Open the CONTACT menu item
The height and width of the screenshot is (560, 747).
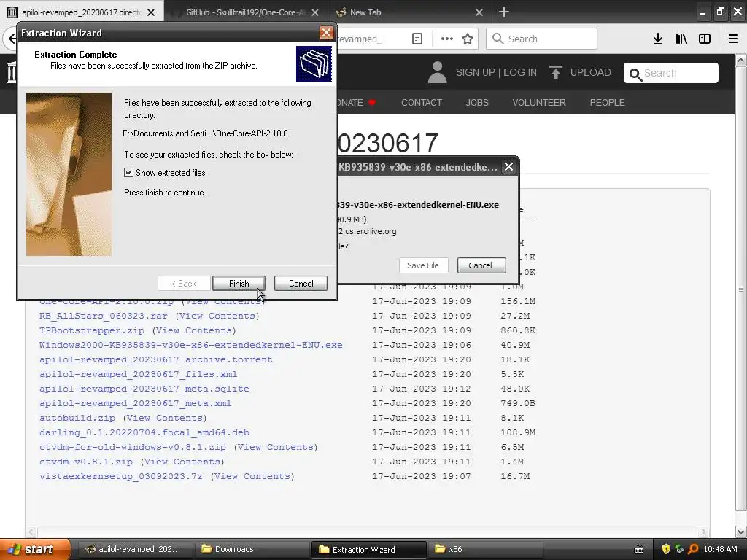[x=421, y=102]
